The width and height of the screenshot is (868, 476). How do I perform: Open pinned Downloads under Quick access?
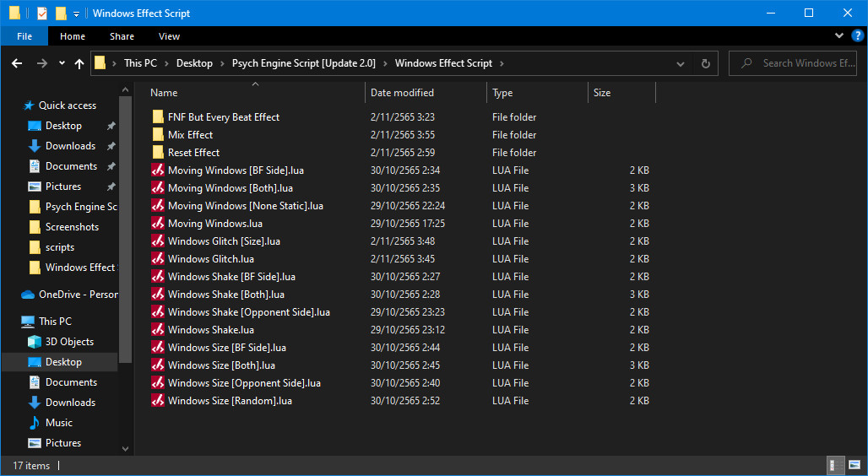(x=70, y=145)
